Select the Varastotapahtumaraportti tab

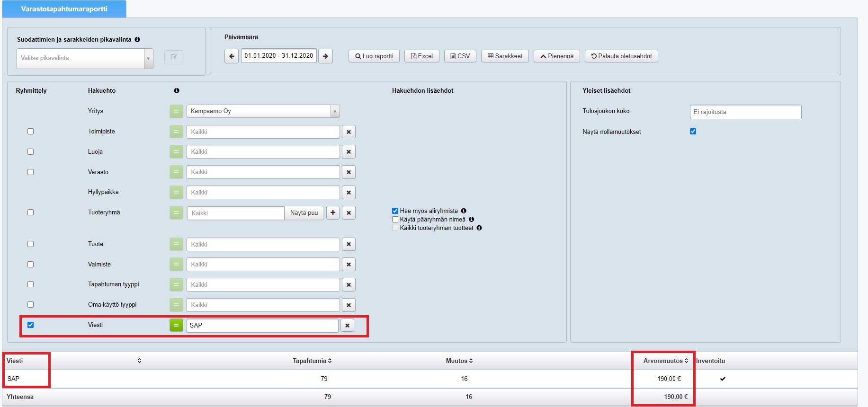[x=64, y=9]
